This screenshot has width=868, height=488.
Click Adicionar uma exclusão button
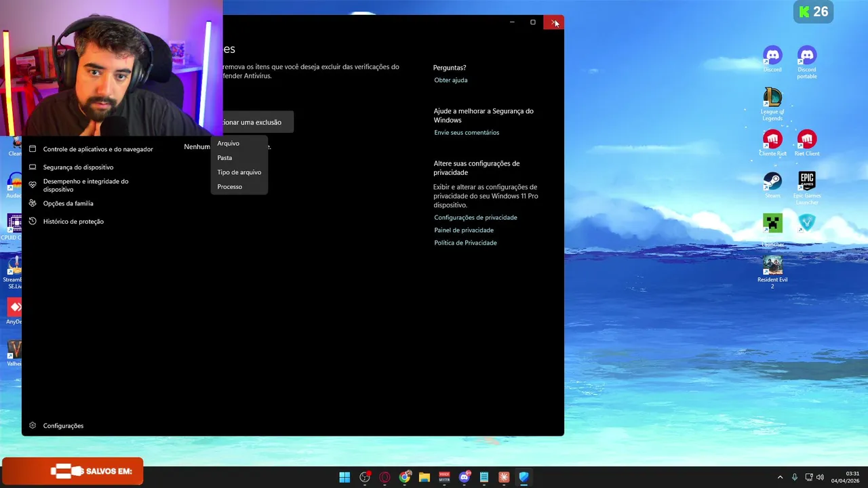[258, 122]
